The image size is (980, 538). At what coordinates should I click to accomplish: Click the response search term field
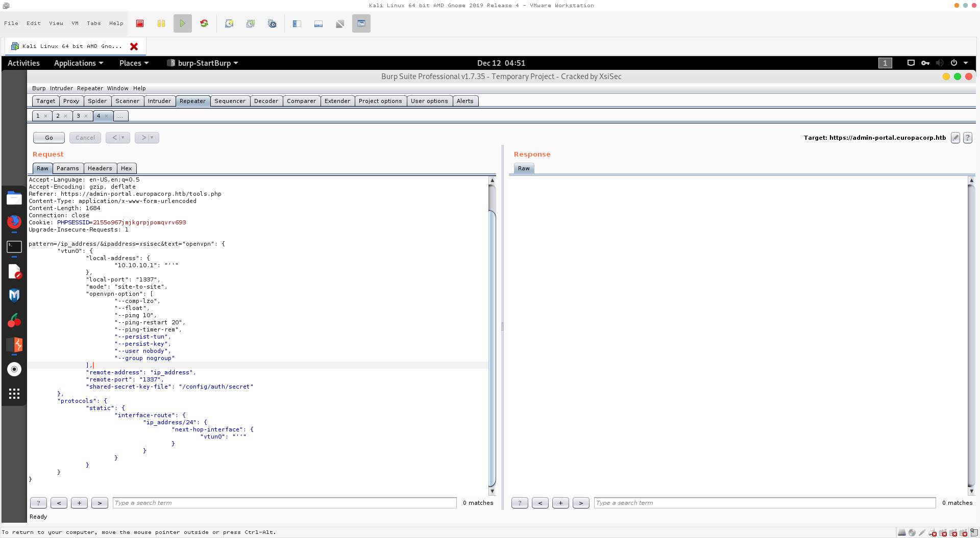(x=765, y=503)
